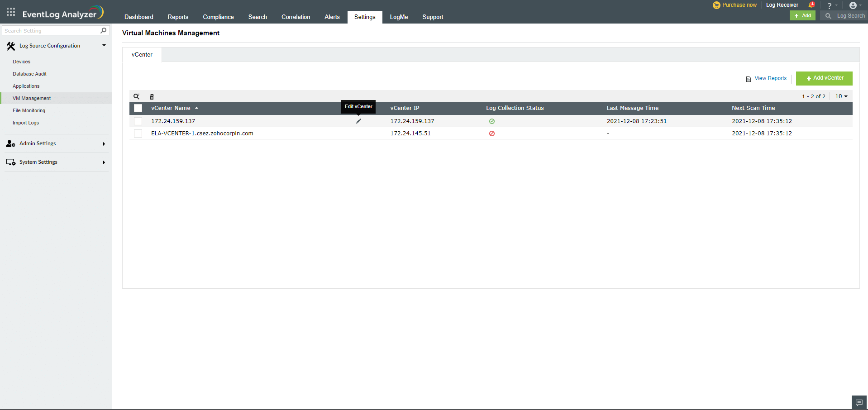Tick the checkbox next to 172.24.159.137

[138, 121]
